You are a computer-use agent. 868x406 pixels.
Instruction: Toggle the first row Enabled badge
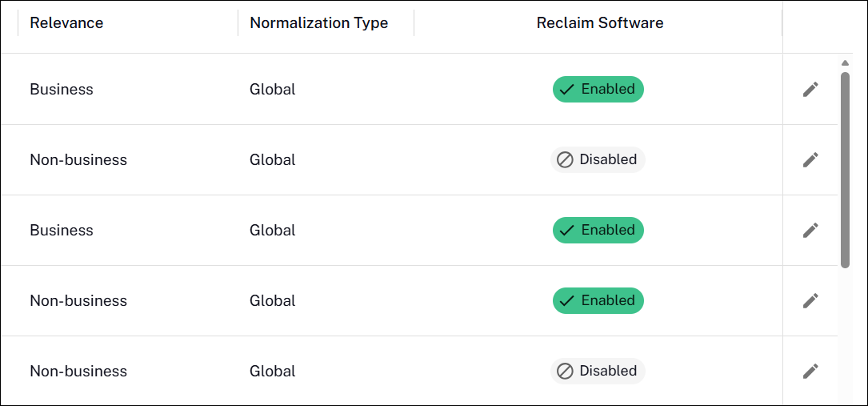tap(598, 89)
